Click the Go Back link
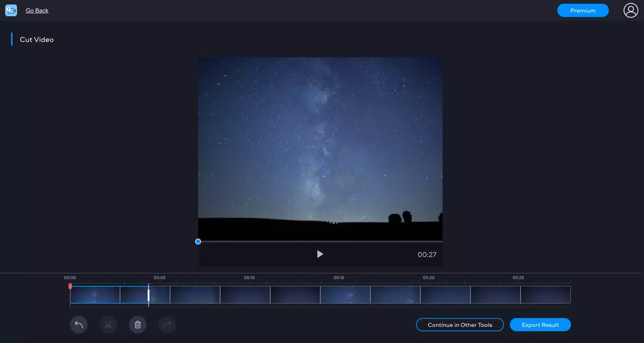 (37, 10)
